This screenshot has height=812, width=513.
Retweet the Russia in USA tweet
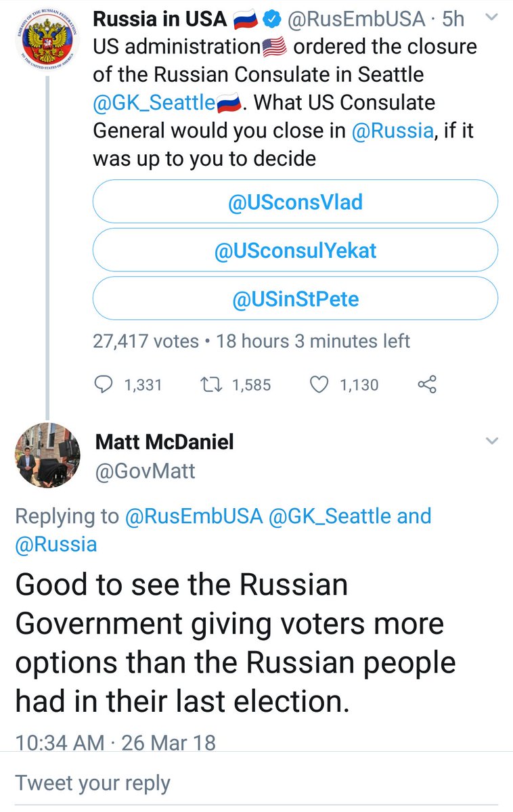coord(214,384)
